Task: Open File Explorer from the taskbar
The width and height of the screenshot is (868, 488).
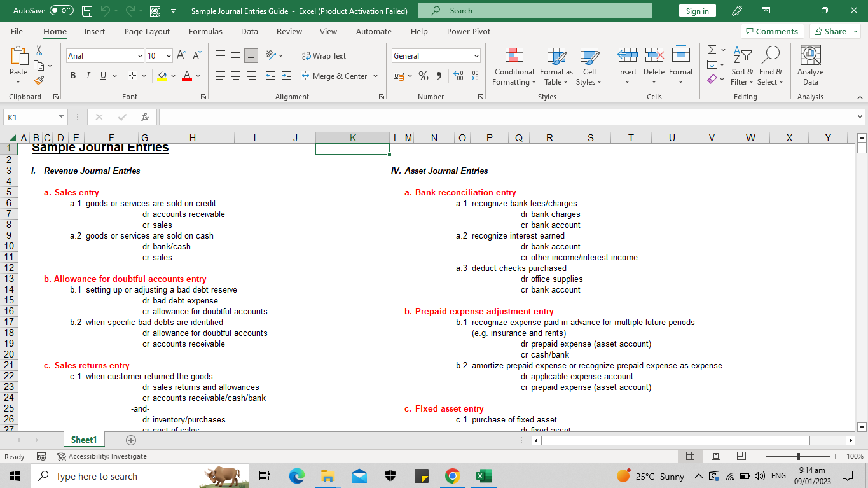Action: [328, 476]
